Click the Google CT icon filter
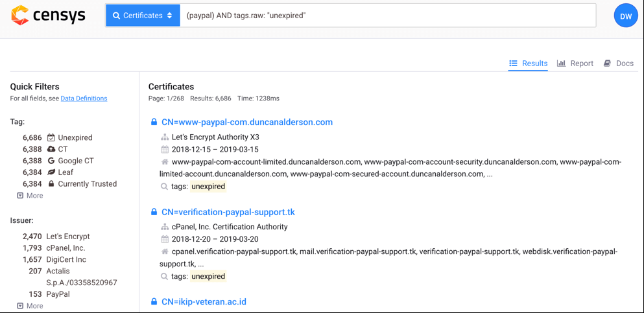The height and width of the screenshot is (313, 644). click(x=51, y=161)
